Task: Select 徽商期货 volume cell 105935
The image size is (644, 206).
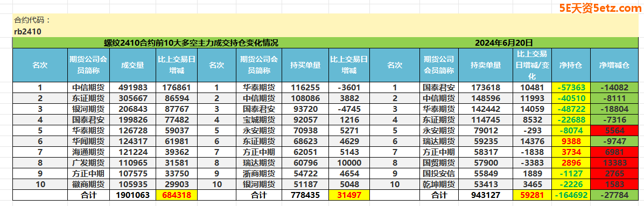Action: (132, 184)
